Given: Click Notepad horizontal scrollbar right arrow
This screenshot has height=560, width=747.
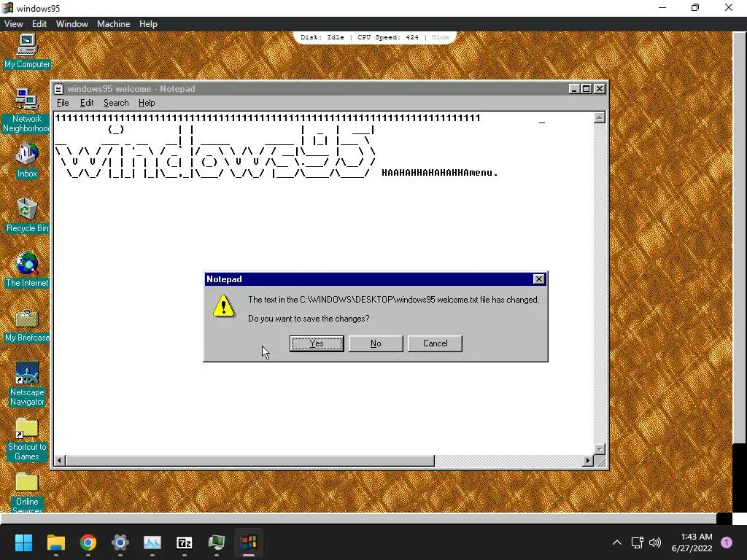Looking at the screenshot, I should (588, 461).
